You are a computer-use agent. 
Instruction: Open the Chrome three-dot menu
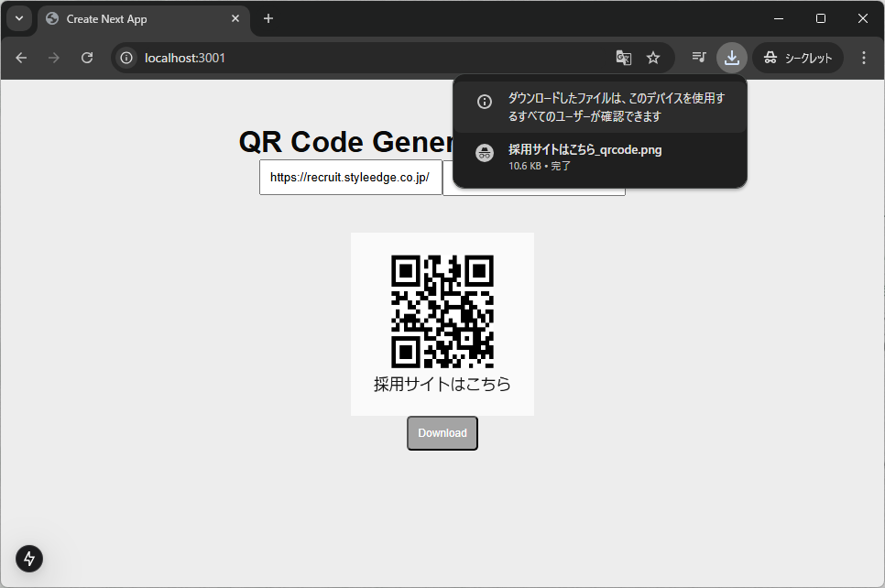click(x=864, y=58)
